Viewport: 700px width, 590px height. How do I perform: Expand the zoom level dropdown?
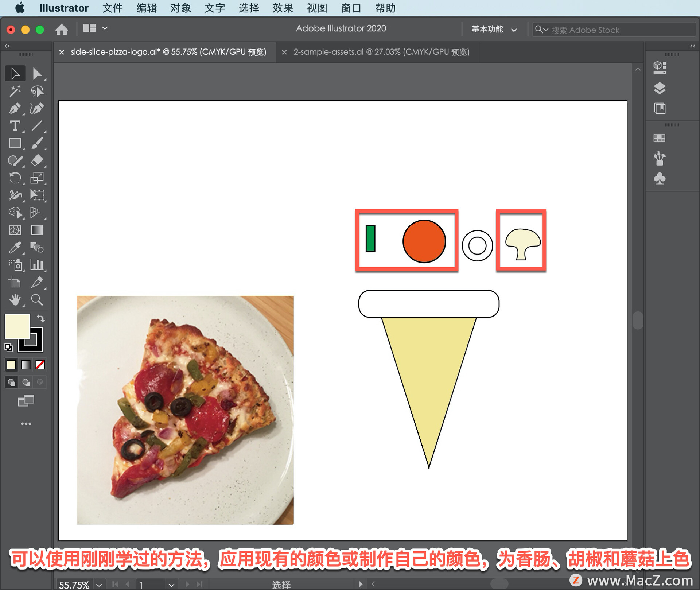coord(99,585)
